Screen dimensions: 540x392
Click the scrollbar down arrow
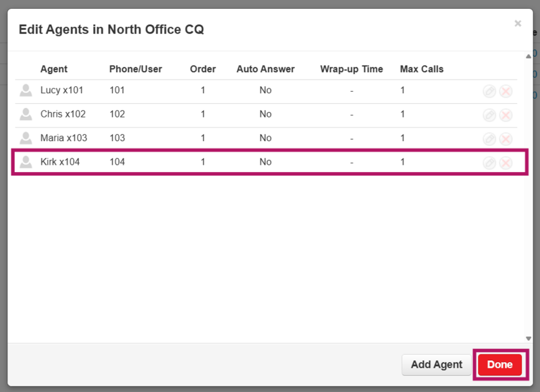click(x=529, y=338)
